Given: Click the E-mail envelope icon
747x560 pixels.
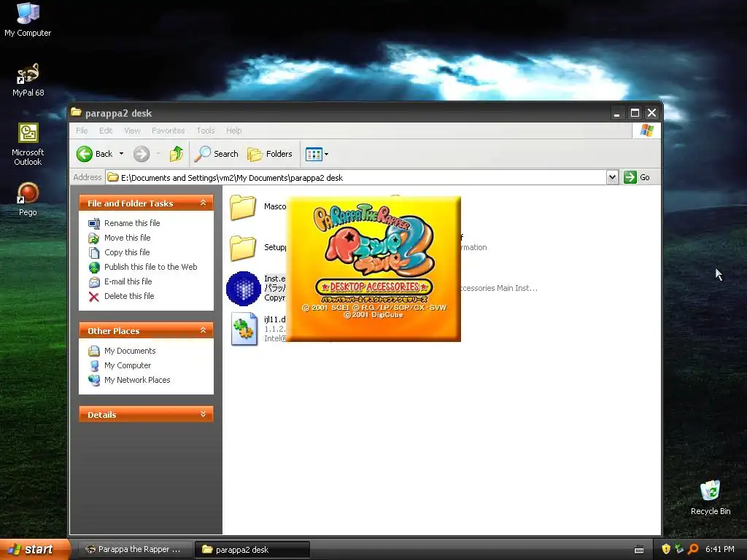Looking at the screenshot, I should pyautogui.click(x=94, y=282).
